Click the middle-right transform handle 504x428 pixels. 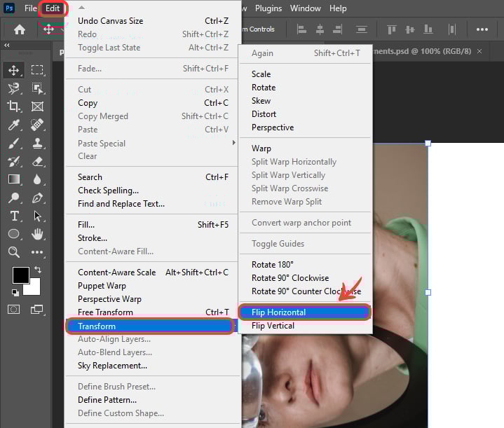(x=428, y=292)
